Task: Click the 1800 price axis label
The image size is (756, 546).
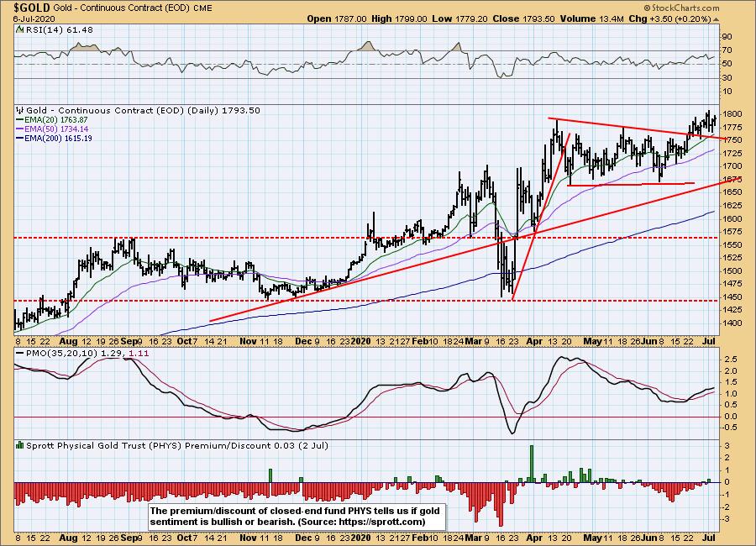Action: point(732,114)
